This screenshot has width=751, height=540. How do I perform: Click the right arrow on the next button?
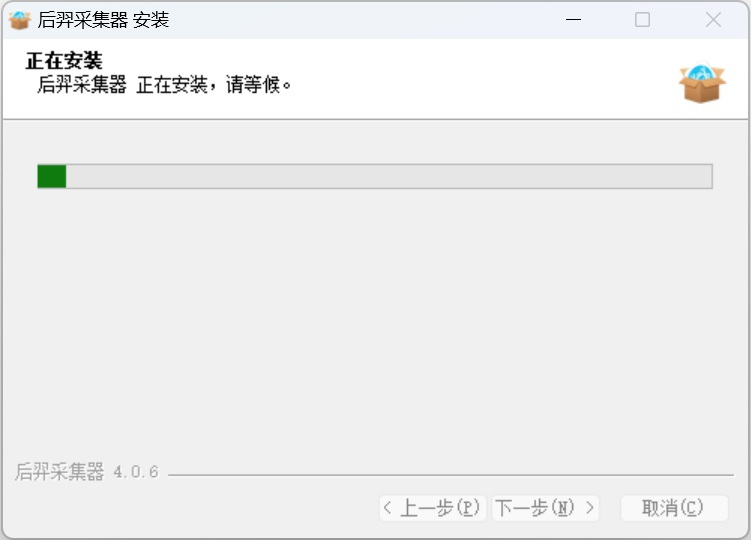(590, 508)
